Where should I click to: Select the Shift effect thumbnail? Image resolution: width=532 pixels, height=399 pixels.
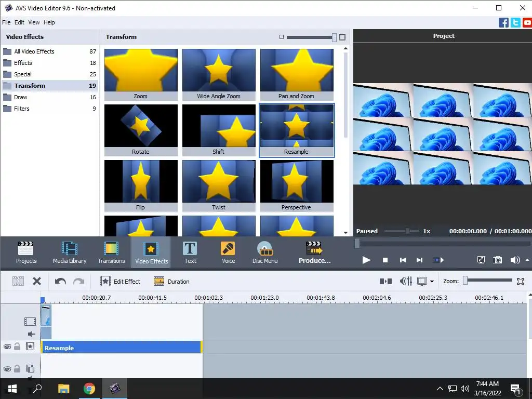tap(219, 130)
